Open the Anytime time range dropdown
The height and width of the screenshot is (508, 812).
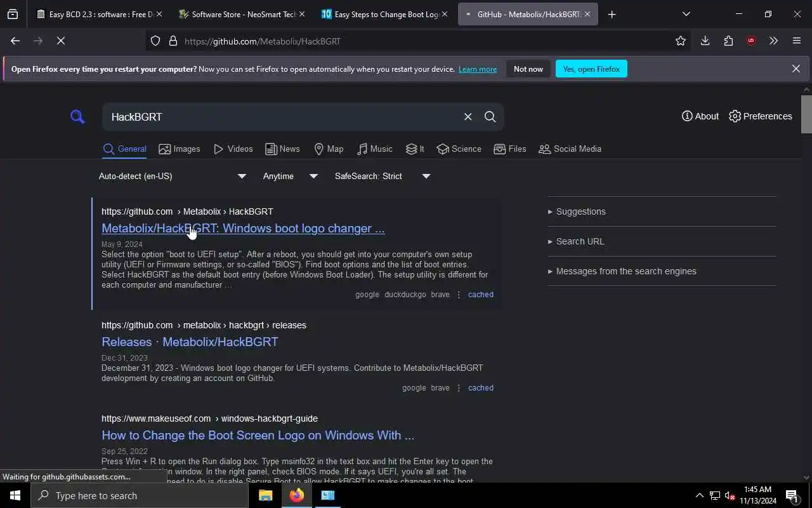290,176
